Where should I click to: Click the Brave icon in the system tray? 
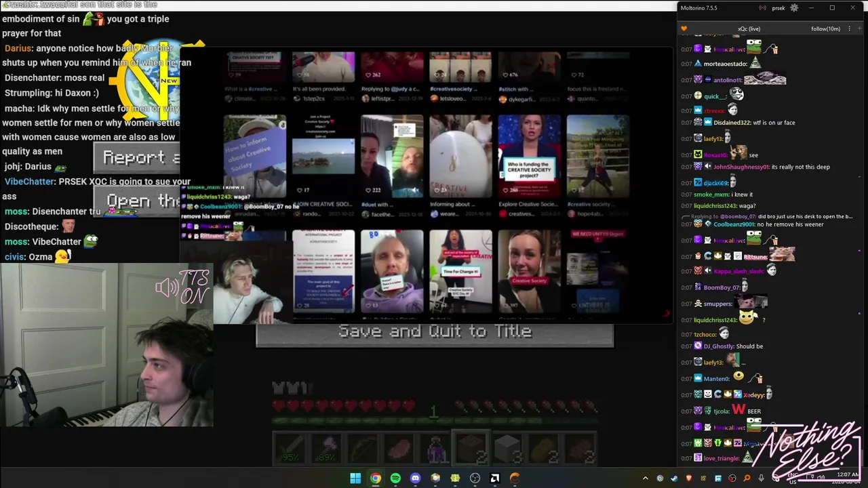tap(689, 479)
